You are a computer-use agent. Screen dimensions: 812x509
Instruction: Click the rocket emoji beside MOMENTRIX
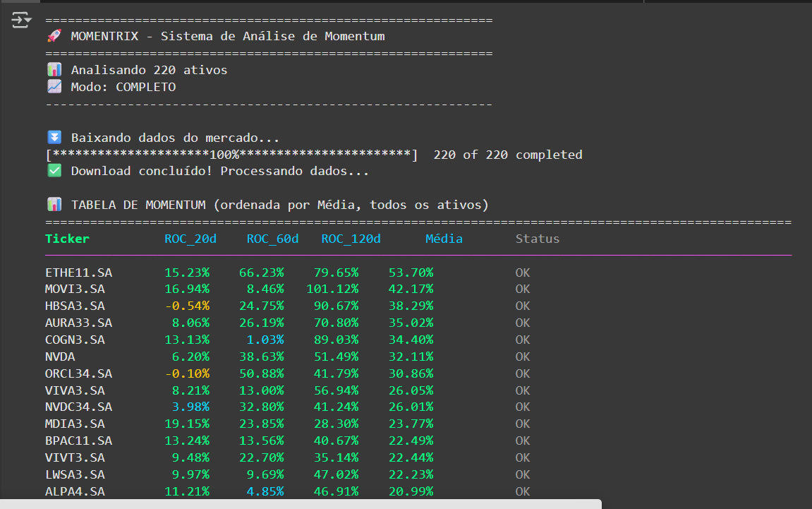pos(54,36)
